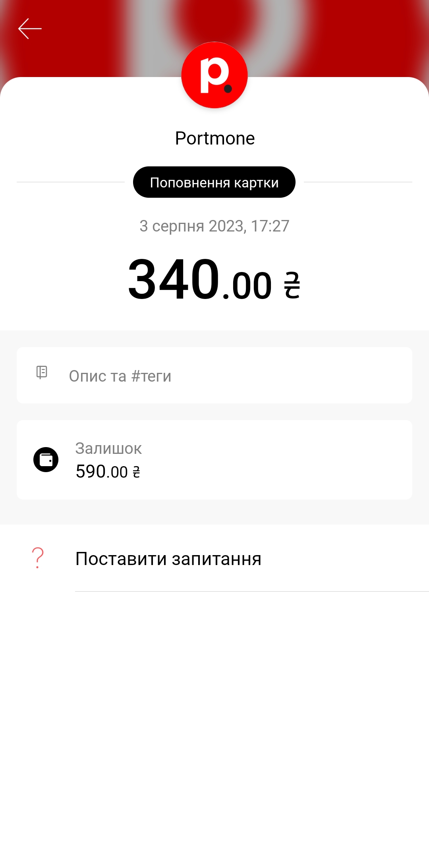Tap the divider line right of category pill
The image size is (429, 868).
point(357,182)
